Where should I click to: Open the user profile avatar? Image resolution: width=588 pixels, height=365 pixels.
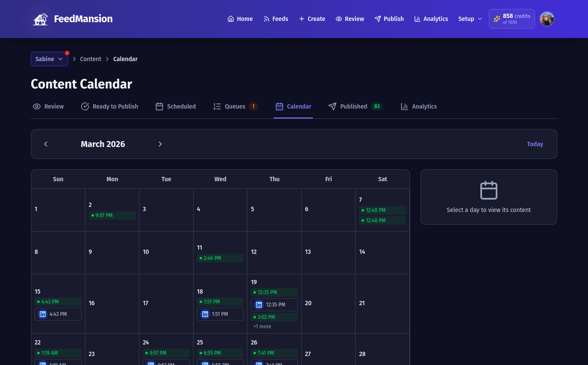point(547,19)
